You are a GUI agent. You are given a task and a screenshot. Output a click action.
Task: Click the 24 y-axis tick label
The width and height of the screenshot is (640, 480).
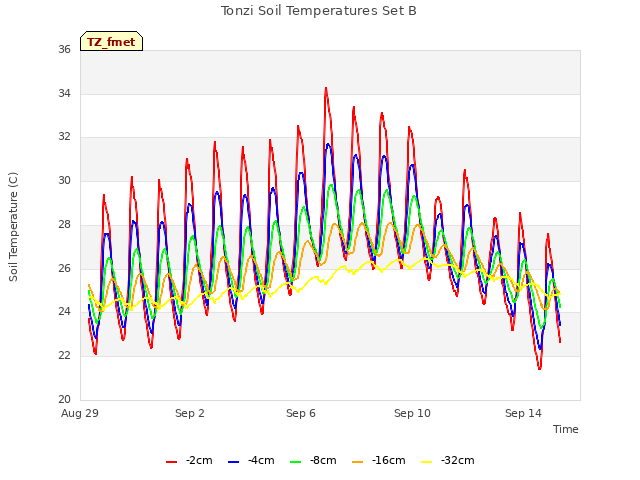pos(64,312)
